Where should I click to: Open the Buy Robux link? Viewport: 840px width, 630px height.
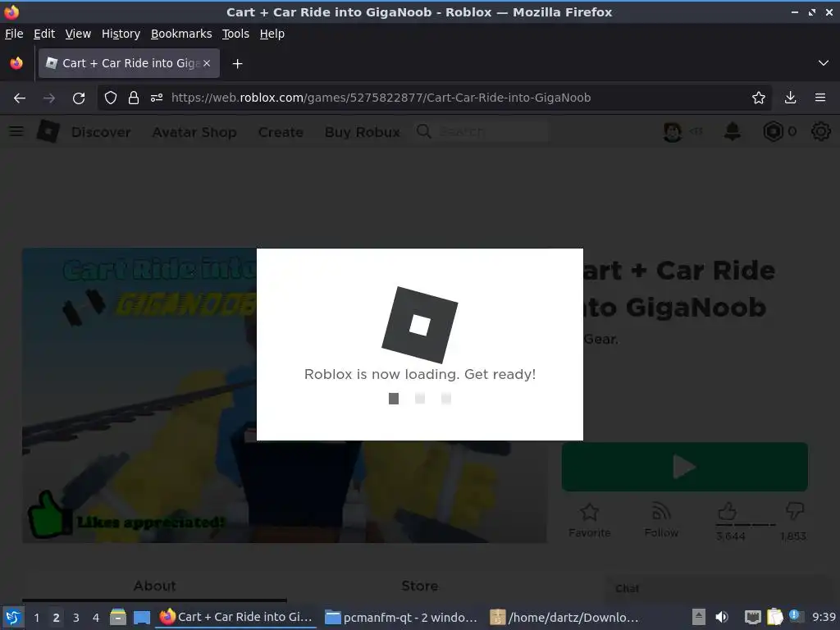coord(362,132)
